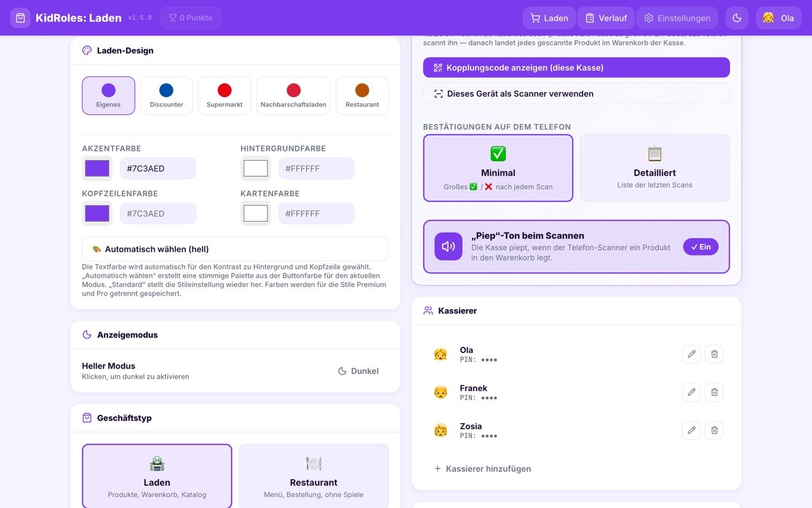Select the Supermarkt design preset

(x=225, y=95)
